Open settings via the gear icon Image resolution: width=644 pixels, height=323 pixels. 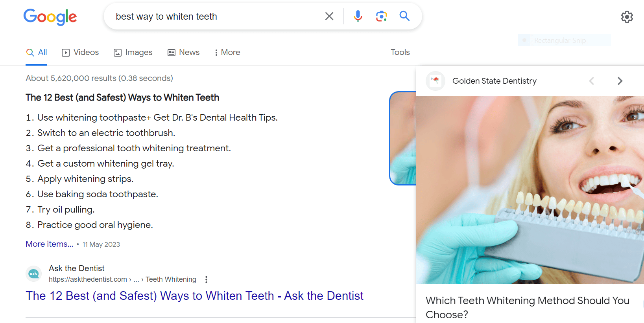click(x=627, y=17)
